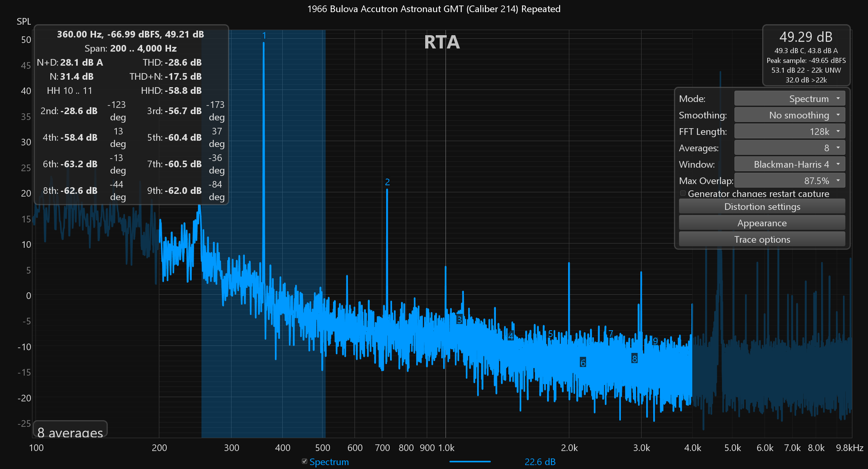The image size is (868, 469).
Task: Click the Peak sample: -49.65 dBFS text
Action: click(x=806, y=61)
